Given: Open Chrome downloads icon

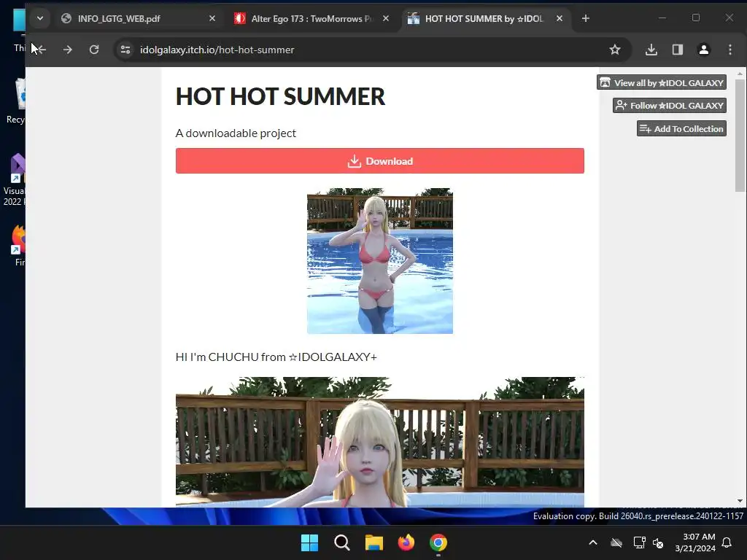Looking at the screenshot, I should [651, 50].
